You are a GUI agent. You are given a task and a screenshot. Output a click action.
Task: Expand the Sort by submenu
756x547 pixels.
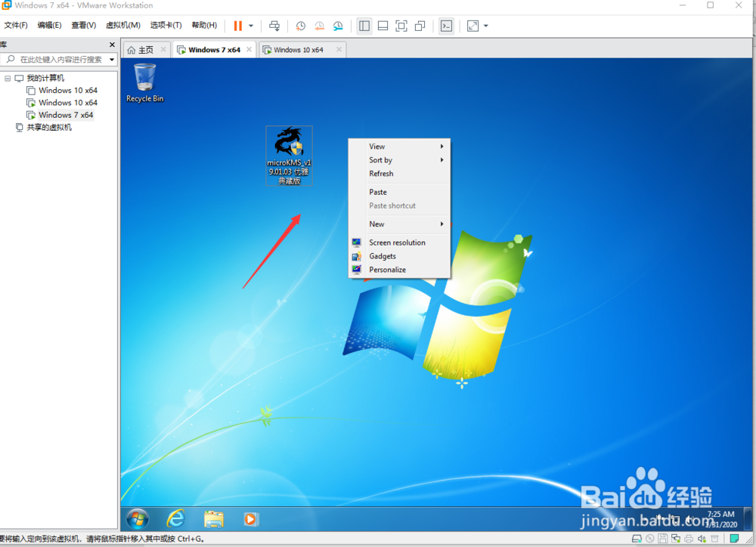point(399,159)
